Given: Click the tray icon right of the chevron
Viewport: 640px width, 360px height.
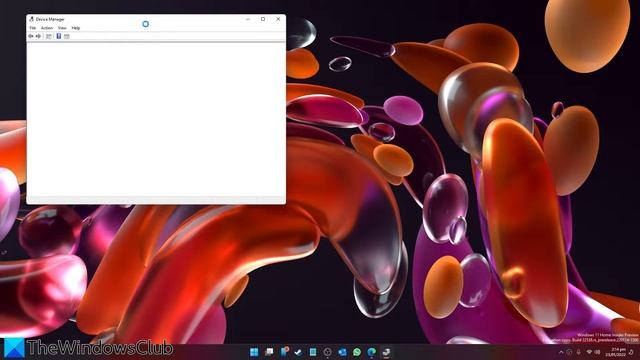Looking at the screenshot, I should click(569, 352).
